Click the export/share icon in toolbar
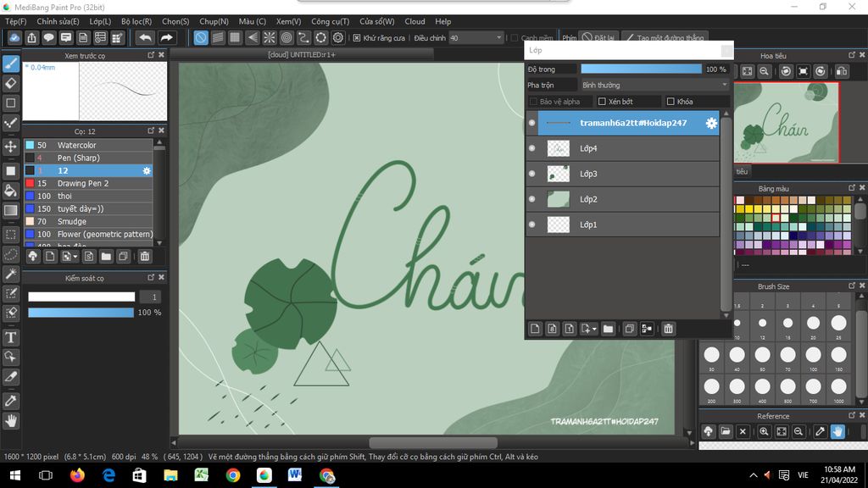 pos(31,37)
